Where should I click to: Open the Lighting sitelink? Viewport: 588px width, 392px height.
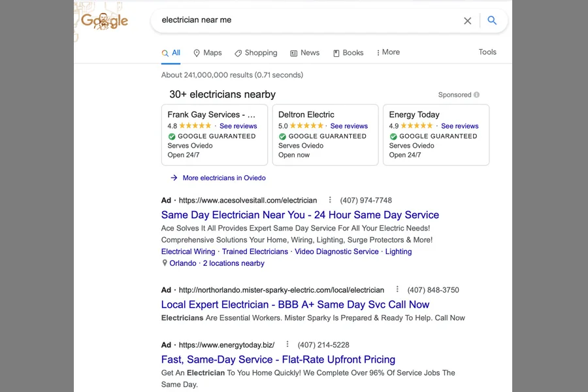[x=399, y=252]
